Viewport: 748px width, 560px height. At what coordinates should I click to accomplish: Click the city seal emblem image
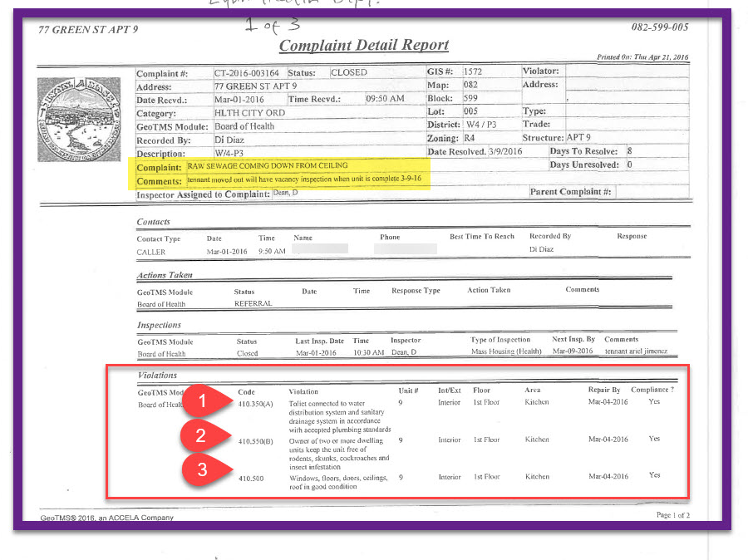click(x=79, y=120)
